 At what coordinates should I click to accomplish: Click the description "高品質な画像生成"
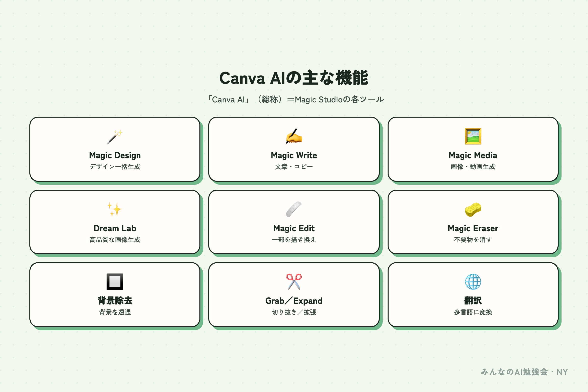[x=115, y=240]
